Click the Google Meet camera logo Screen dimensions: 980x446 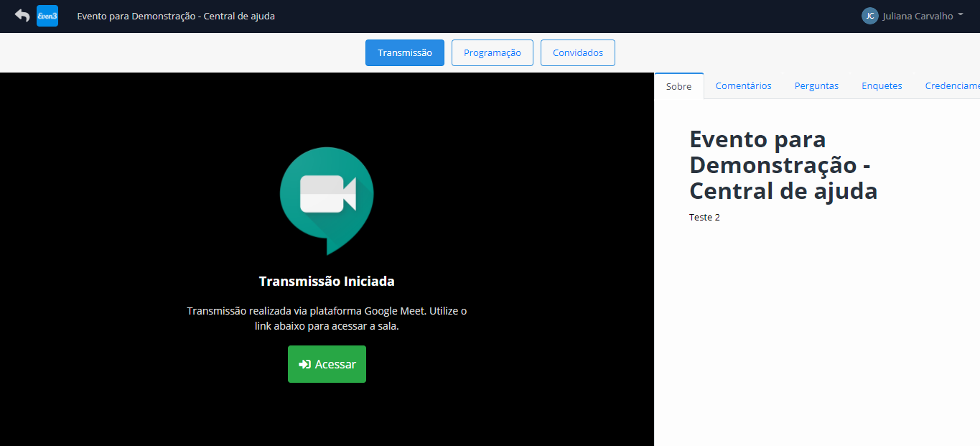point(327,200)
